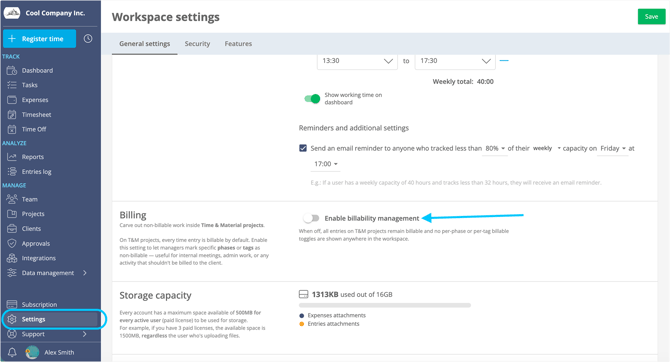This screenshot has height=362, width=670.
Task: Click the Storage capacity heading
Action: (x=155, y=295)
